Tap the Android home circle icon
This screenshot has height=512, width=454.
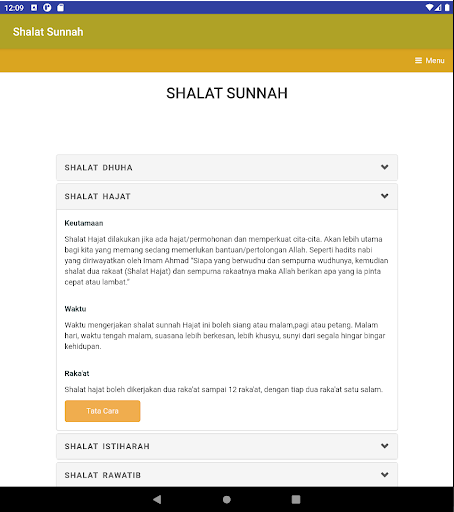pos(227,499)
